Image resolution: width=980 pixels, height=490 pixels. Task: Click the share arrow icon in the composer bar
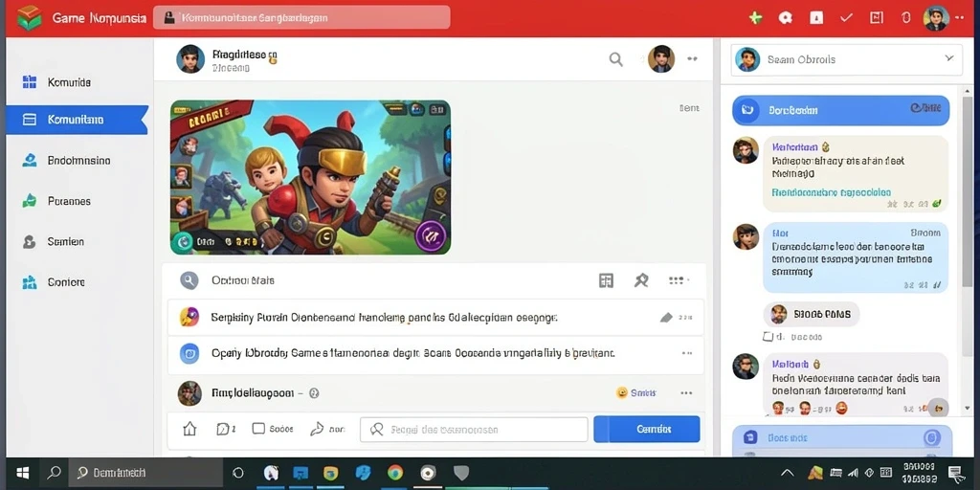pyautogui.click(x=317, y=429)
